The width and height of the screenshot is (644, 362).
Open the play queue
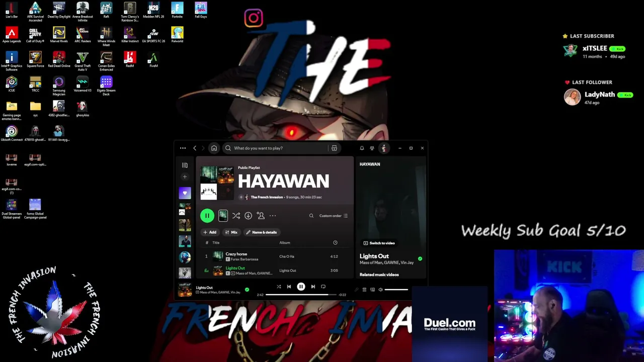(364, 290)
